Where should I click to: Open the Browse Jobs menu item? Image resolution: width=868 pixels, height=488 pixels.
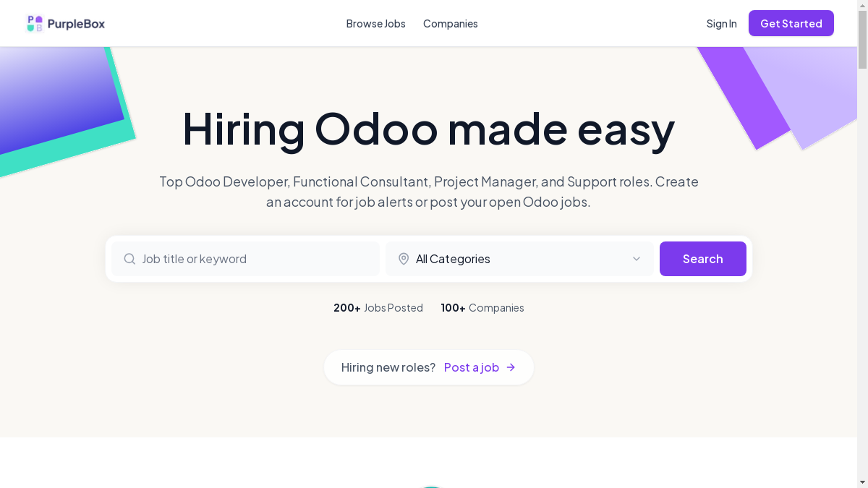[375, 24]
